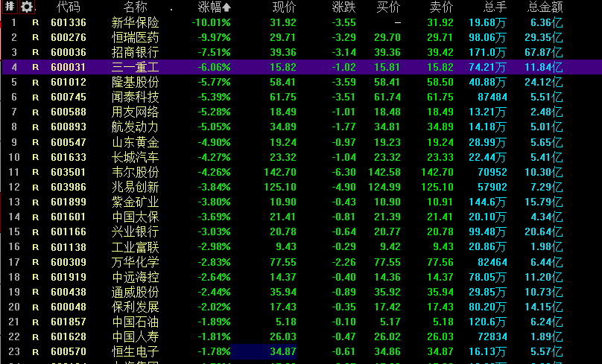Click the R marker for 紫金矿业
This screenshot has width=602, height=364.
36,202
